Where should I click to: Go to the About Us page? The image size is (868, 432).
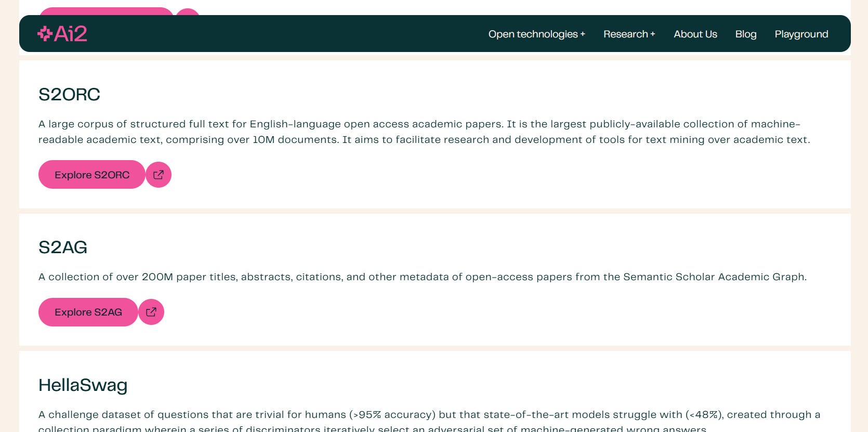point(695,34)
